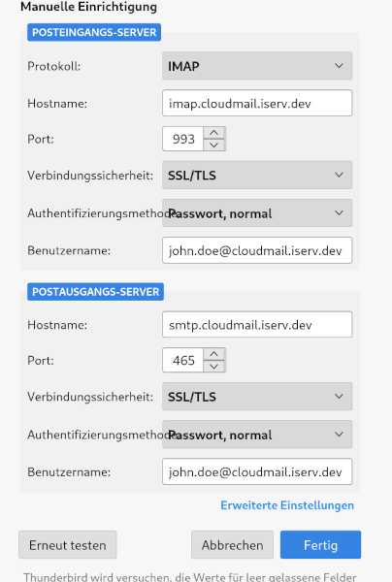Click the Fertig button
This screenshot has width=392, height=582.
pos(320,544)
